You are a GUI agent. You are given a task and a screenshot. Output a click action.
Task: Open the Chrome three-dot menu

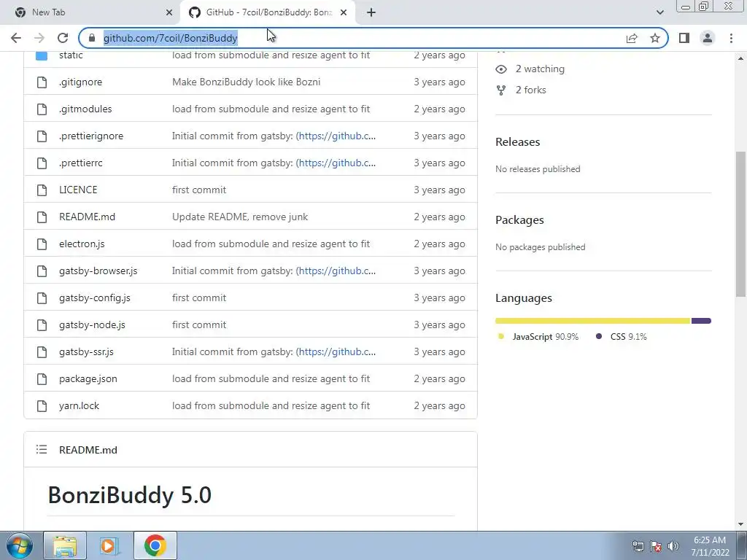pos(731,38)
